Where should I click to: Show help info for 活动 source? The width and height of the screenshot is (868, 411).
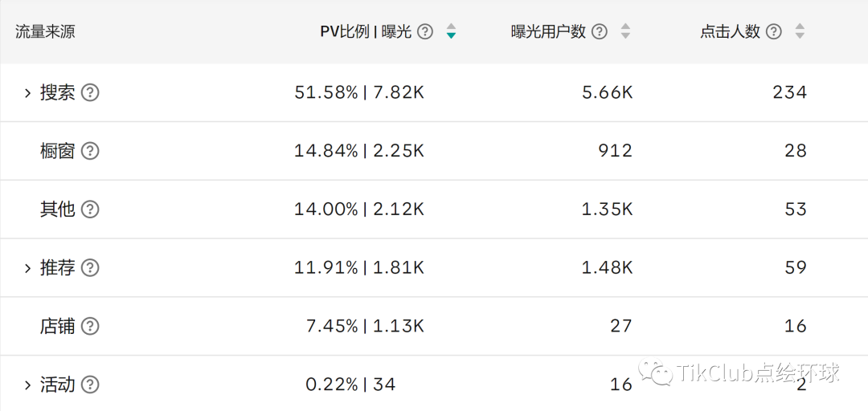click(91, 385)
